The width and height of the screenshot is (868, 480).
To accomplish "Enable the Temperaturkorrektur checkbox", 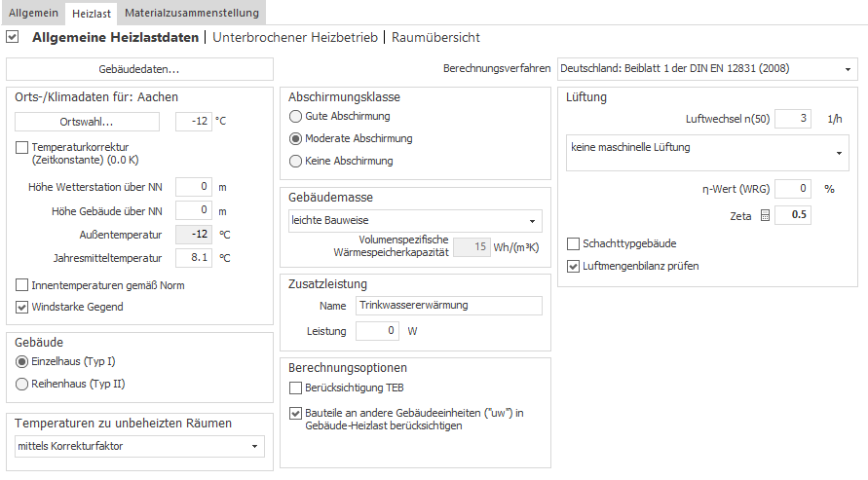I will click(21, 147).
